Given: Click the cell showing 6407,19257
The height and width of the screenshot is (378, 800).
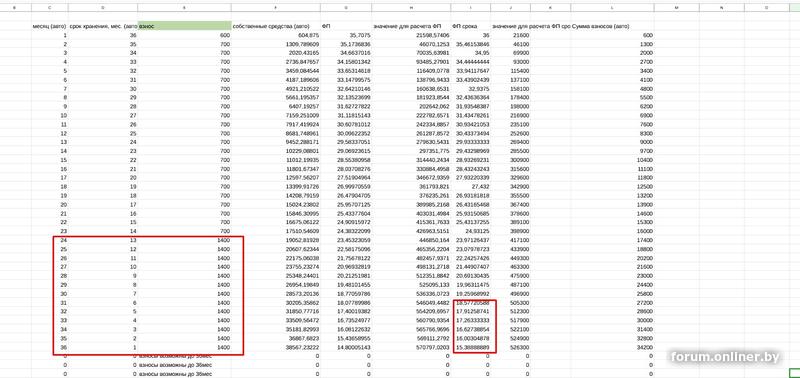Looking at the screenshot, I should coord(276,107).
